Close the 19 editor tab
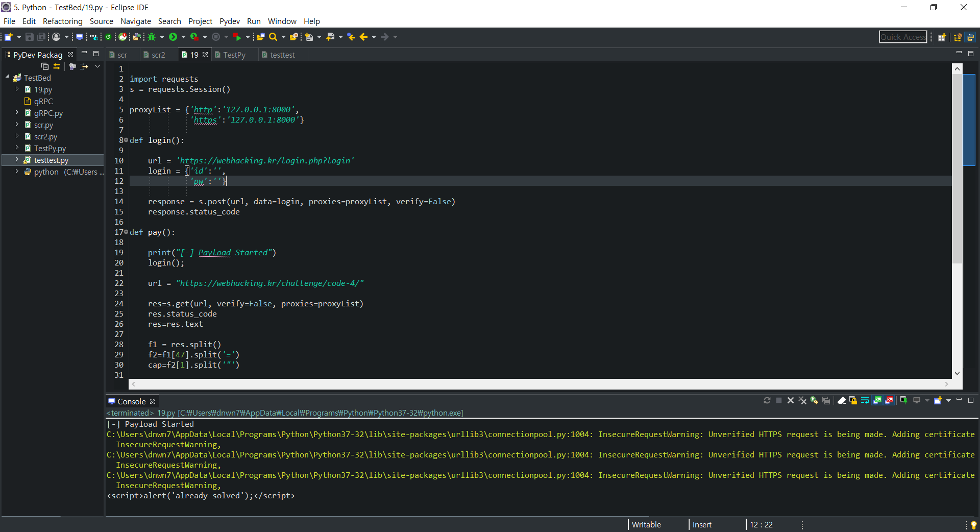The width and height of the screenshot is (980, 532). (x=205, y=55)
